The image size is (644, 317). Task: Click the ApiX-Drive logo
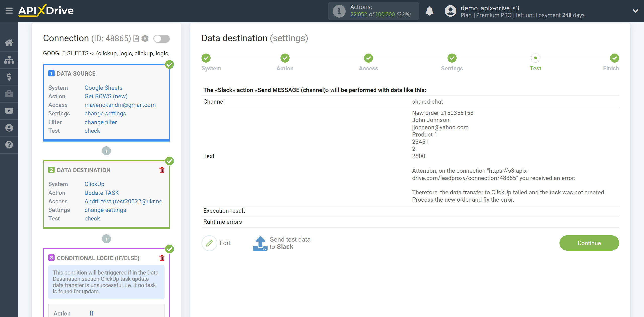coord(46,11)
